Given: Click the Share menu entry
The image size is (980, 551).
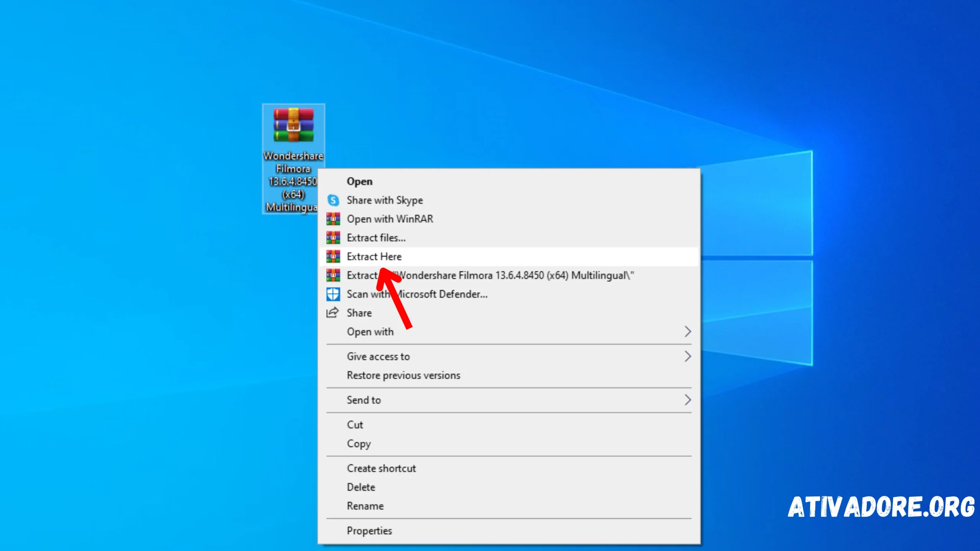Looking at the screenshot, I should [x=509, y=313].
